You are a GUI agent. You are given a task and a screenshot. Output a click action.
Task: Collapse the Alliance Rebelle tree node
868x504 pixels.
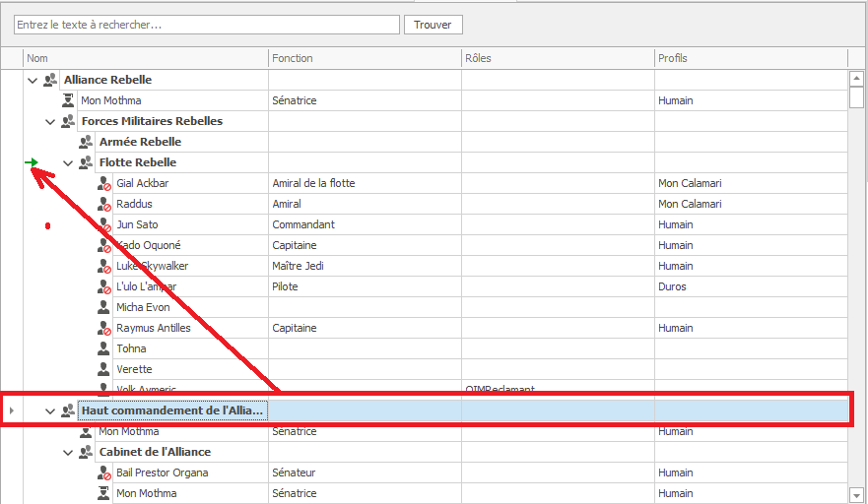pyautogui.click(x=33, y=80)
